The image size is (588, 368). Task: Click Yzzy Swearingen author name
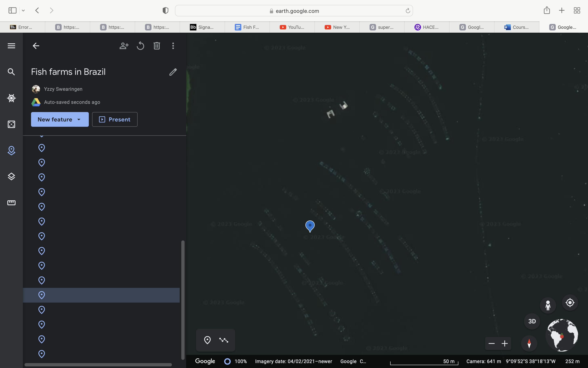[63, 89]
